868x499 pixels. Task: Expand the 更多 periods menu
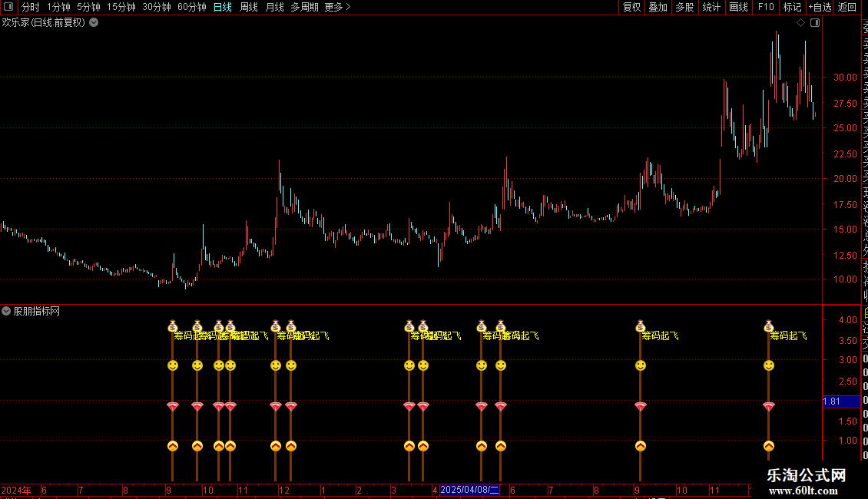click(x=337, y=7)
